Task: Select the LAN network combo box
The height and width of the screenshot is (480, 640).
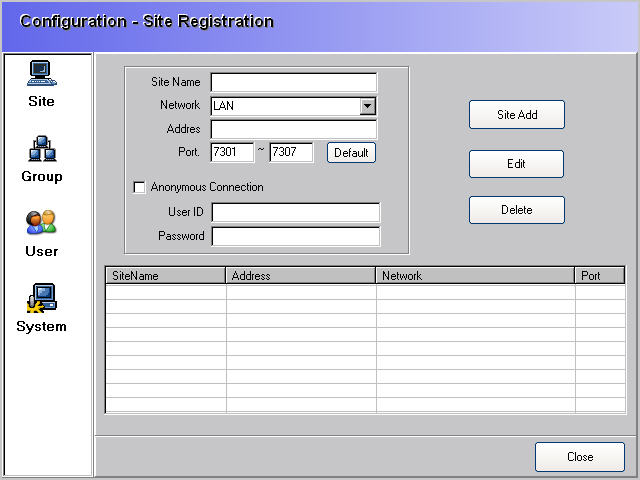Action: tap(293, 106)
